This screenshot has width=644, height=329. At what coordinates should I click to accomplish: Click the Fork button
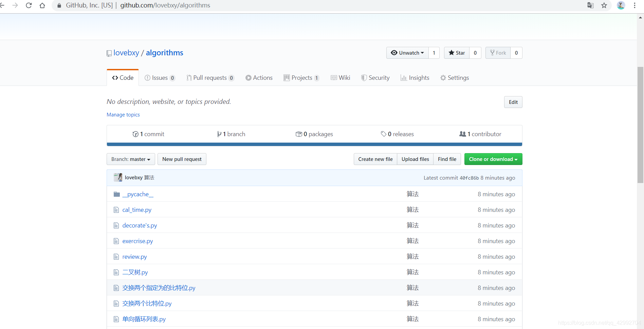[x=498, y=53]
